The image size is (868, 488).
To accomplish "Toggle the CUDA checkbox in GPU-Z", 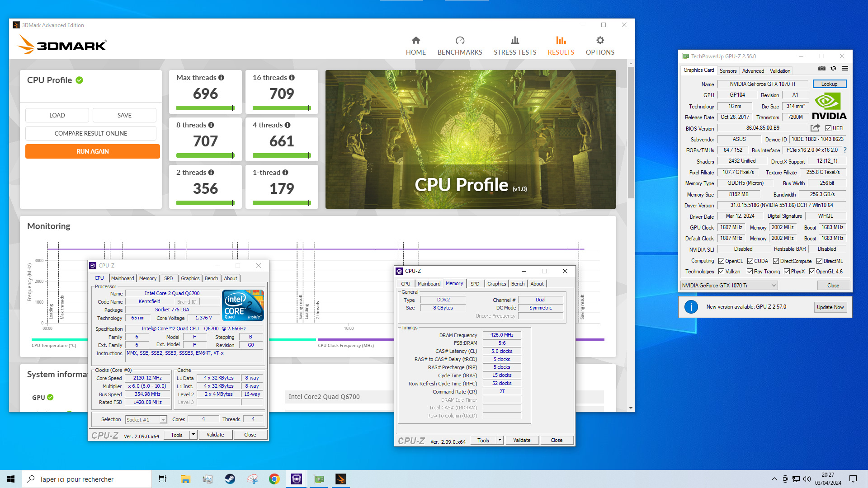I will click(750, 261).
